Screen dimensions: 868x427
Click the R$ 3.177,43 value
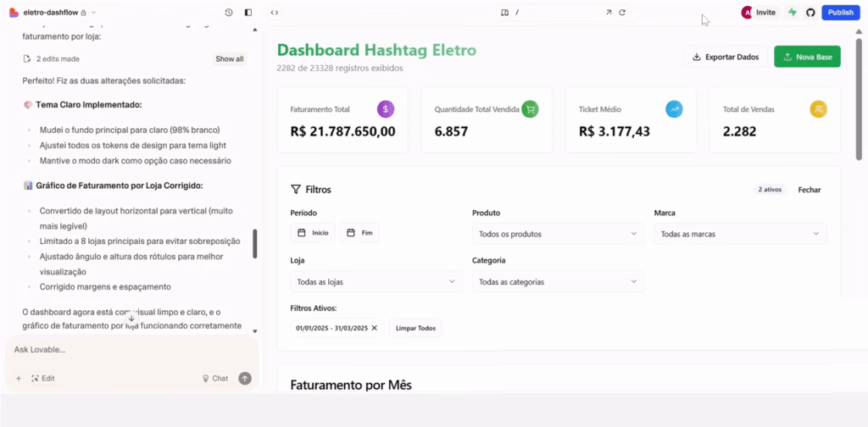point(615,131)
